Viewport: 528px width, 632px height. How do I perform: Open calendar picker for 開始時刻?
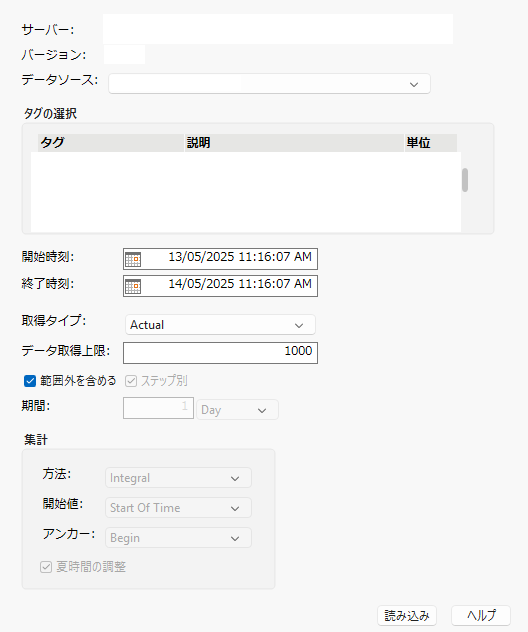click(133, 259)
